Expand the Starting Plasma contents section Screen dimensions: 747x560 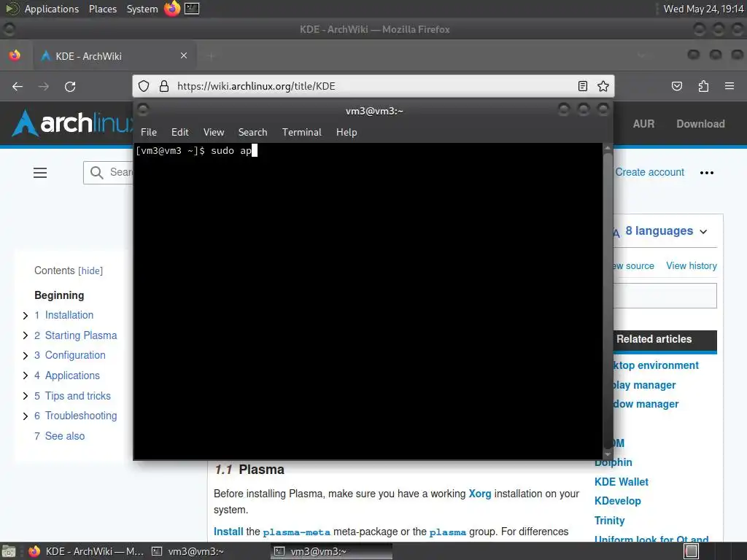pos(26,335)
